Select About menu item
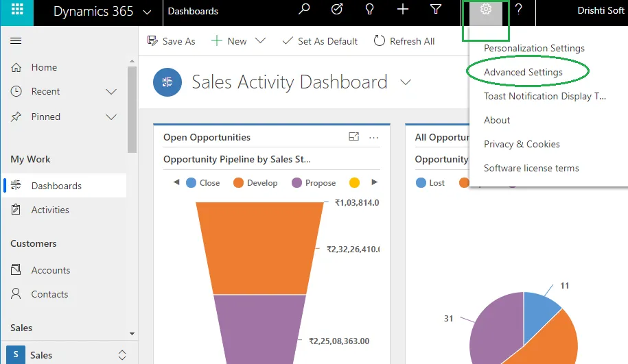The height and width of the screenshot is (364, 628). point(497,121)
